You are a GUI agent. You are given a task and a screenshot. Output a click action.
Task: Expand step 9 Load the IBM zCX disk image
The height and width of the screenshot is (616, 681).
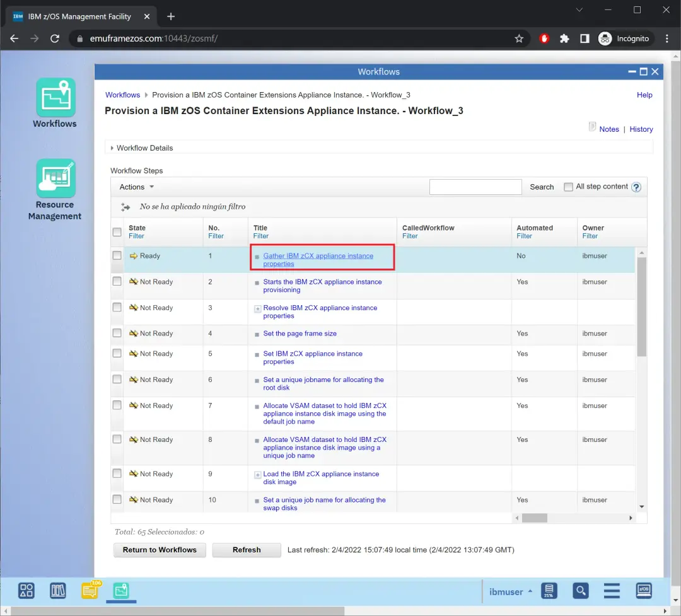pos(257,475)
